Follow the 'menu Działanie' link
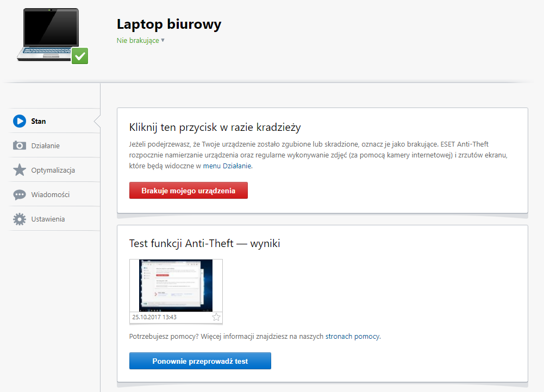The height and width of the screenshot is (392, 544). tap(227, 166)
